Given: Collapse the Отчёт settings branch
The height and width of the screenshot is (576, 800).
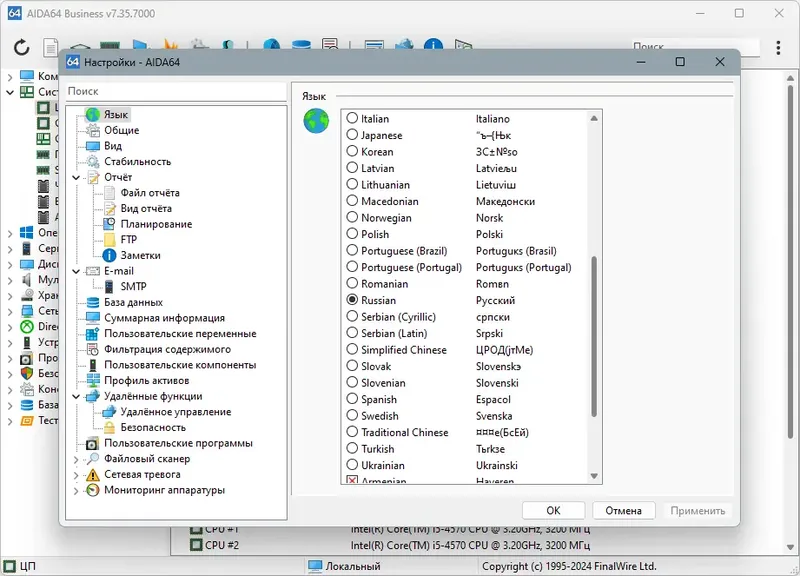Looking at the screenshot, I should coord(76,178).
